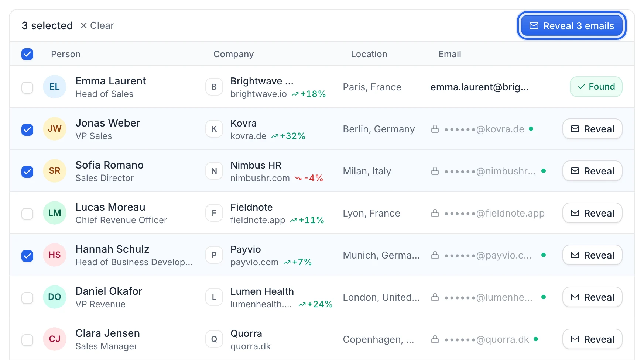Uncheck Jonas Weber's row checkbox
This screenshot has width=644, height=360.
click(x=27, y=130)
